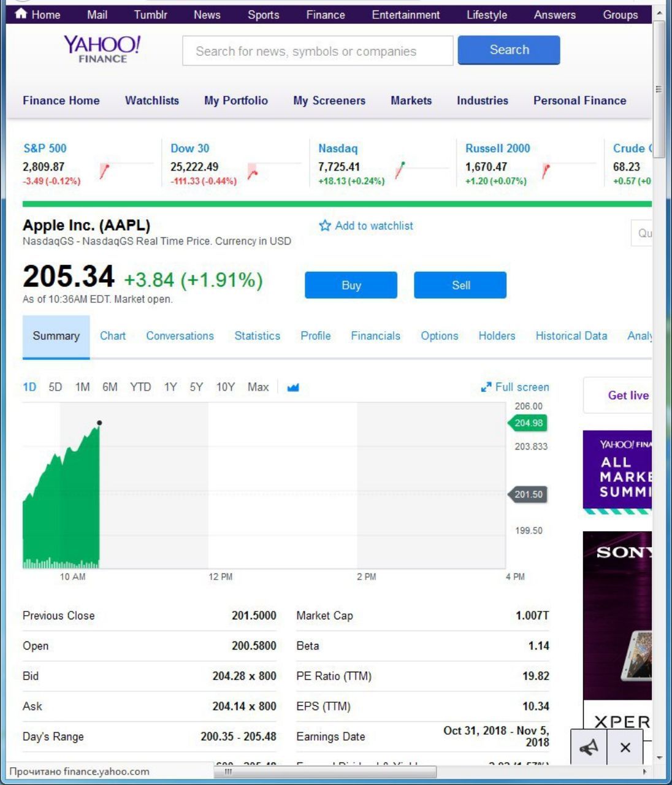Select the 1D chart range
Viewport: 672px width, 785px height.
(x=29, y=387)
